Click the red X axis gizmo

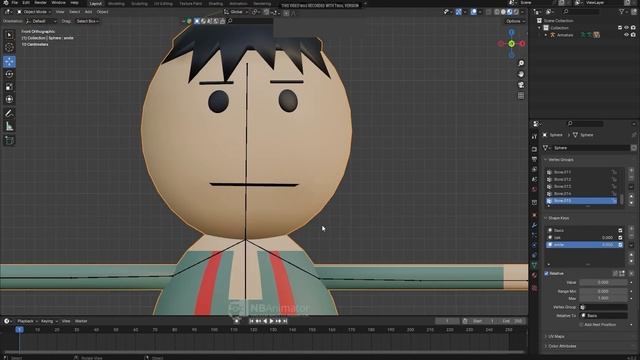(x=522, y=44)
